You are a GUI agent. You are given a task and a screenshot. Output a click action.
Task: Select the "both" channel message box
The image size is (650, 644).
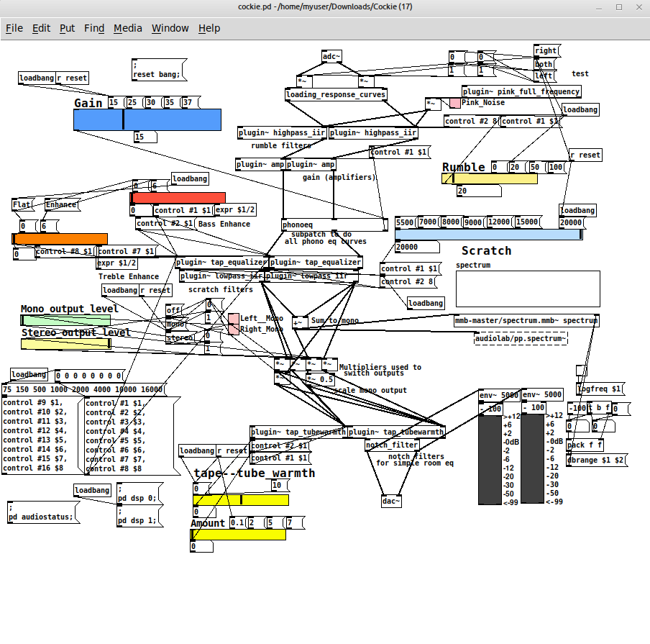click(x=545, y=64)
